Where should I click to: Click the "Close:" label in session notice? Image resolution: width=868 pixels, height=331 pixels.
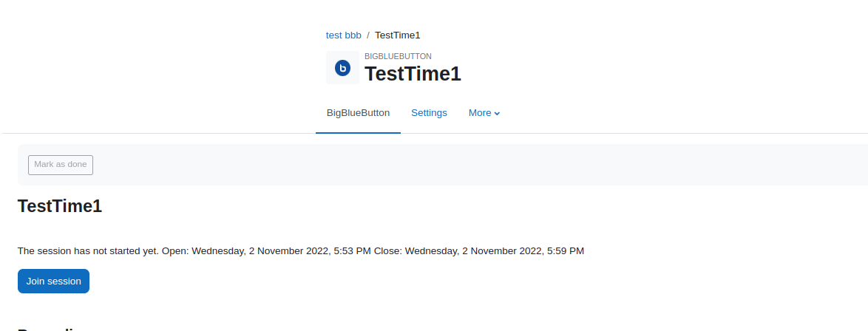(388, 251)
